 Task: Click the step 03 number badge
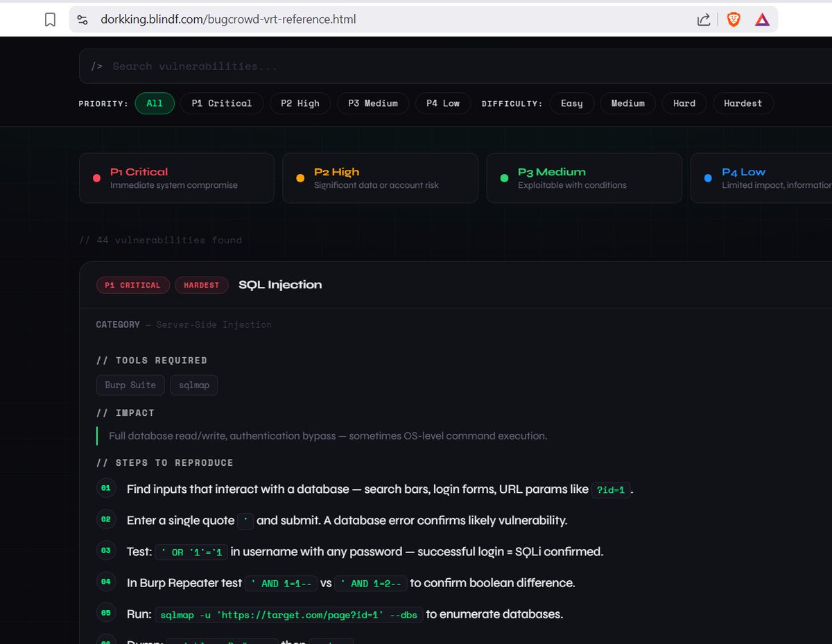pyautogui.click(x=106, y=551)
